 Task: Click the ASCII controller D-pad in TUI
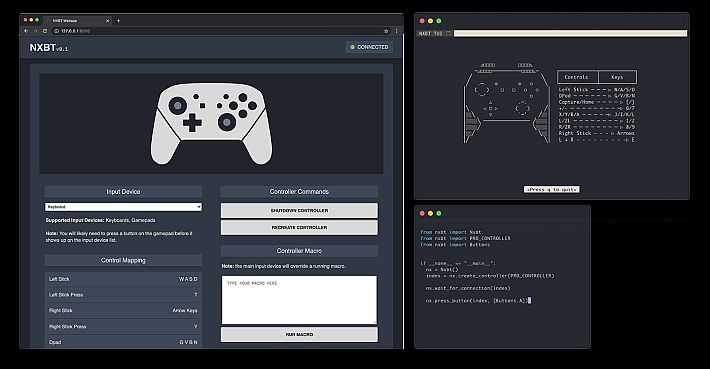490,109
